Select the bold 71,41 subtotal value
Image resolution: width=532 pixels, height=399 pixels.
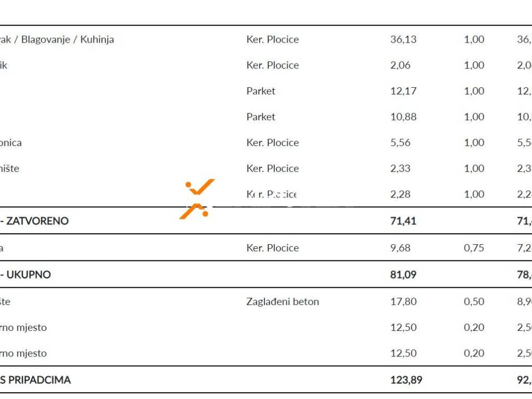403,221
